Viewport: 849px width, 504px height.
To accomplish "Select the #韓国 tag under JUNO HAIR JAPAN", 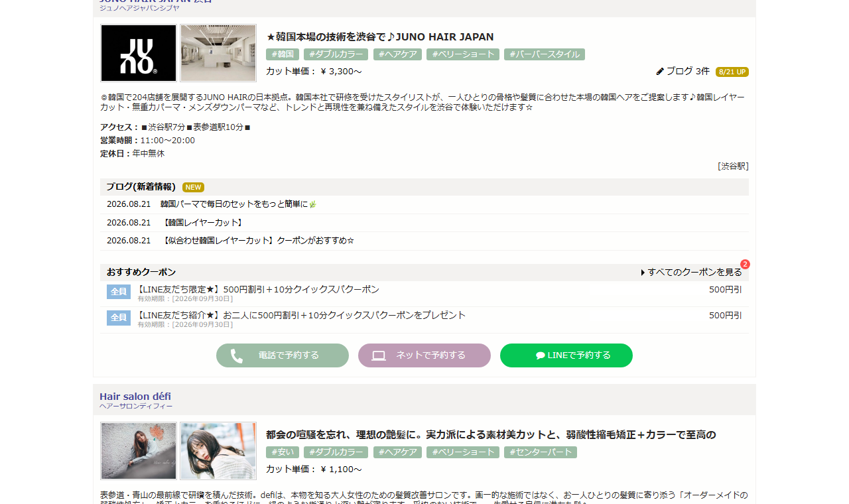I will pos(283,54).
